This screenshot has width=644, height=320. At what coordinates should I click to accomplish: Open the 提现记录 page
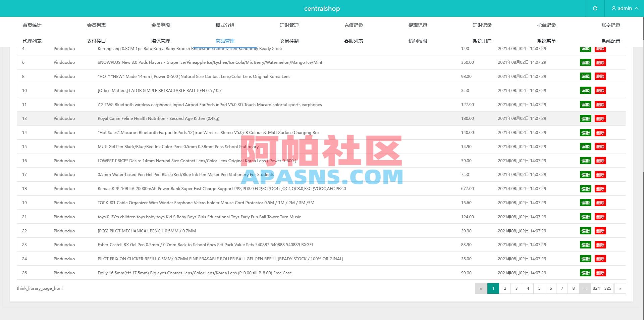[x=418, y=25]
